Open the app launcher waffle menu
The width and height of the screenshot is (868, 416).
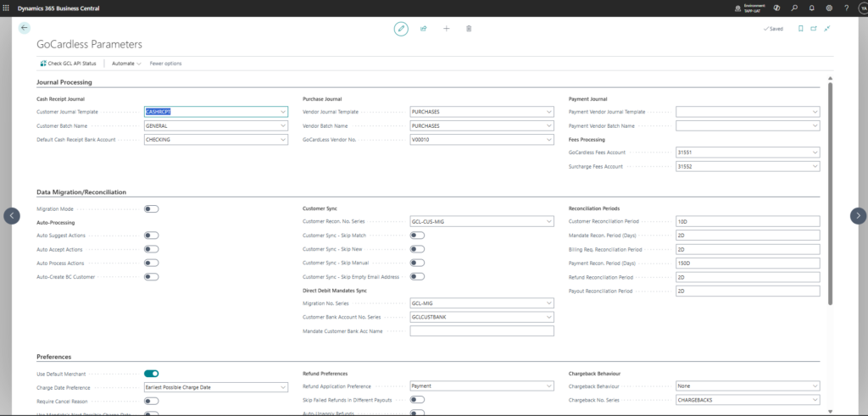coord(6,8)
